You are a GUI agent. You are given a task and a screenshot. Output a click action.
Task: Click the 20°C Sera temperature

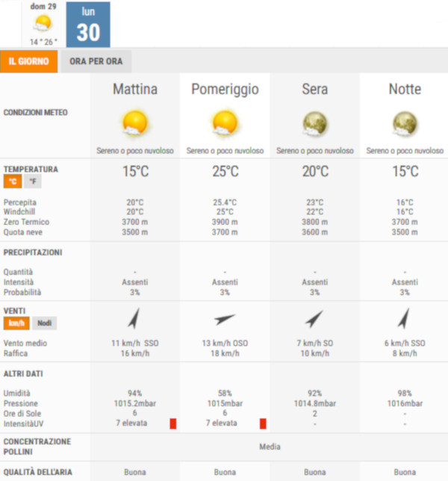click(315, 171)
